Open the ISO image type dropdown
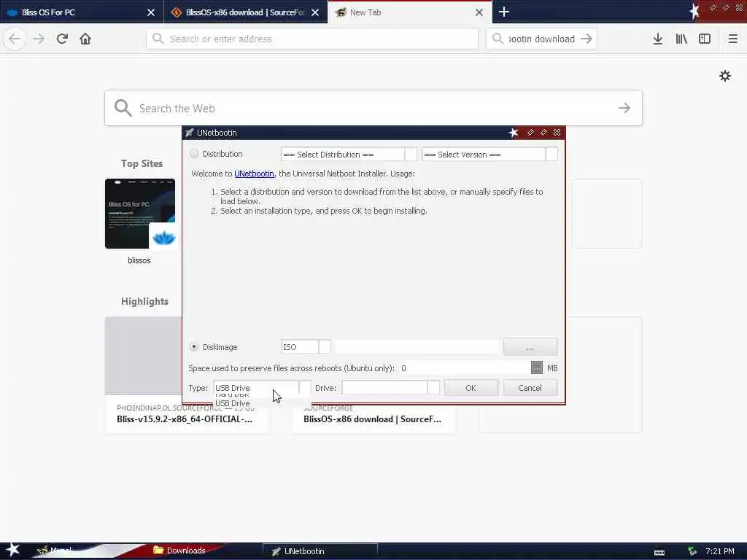 (306, 346)
